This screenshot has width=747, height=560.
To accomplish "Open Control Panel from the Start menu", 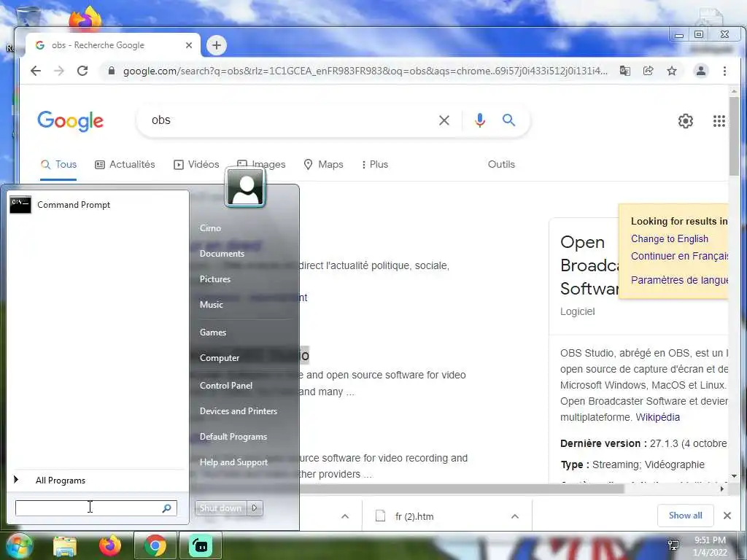I will (x=226, y=386).
